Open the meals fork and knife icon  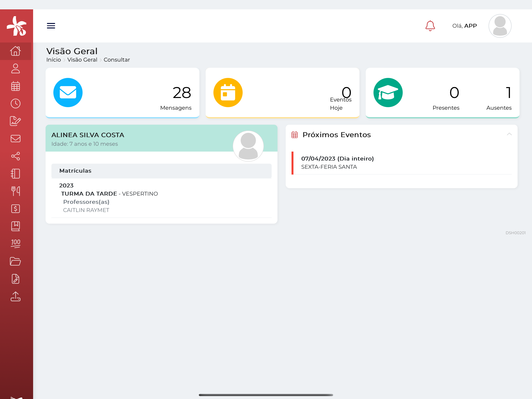[x=16, y=191]
